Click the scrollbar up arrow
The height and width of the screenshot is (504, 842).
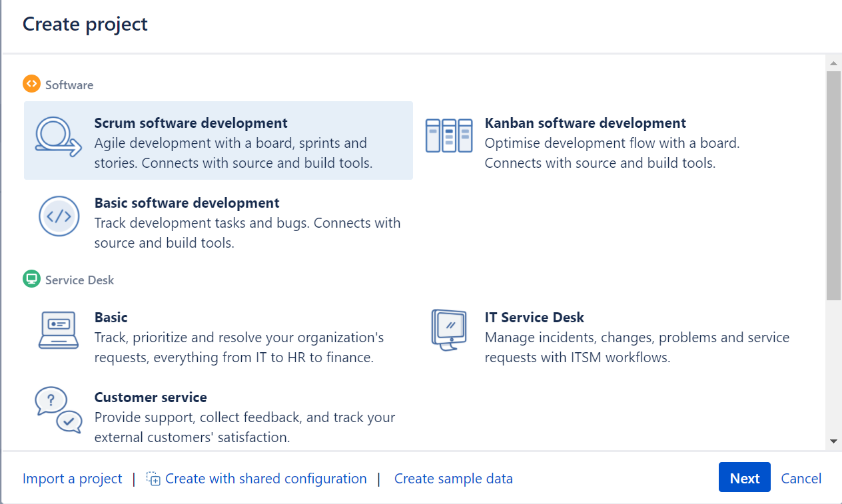click(x=833, y=63)
